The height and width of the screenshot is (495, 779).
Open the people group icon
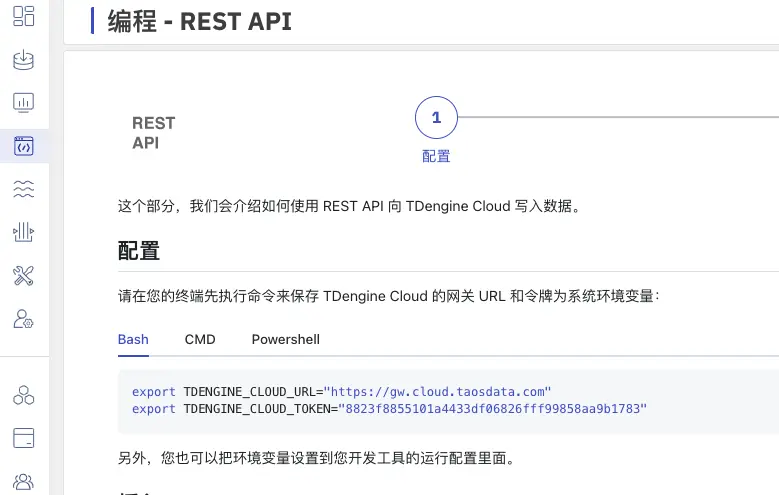click(x=24, y=481)
